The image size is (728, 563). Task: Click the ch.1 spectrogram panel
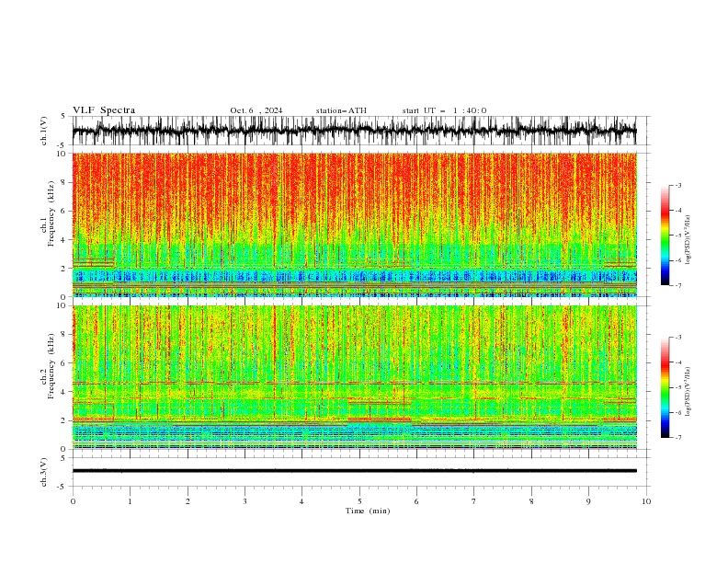355,224
